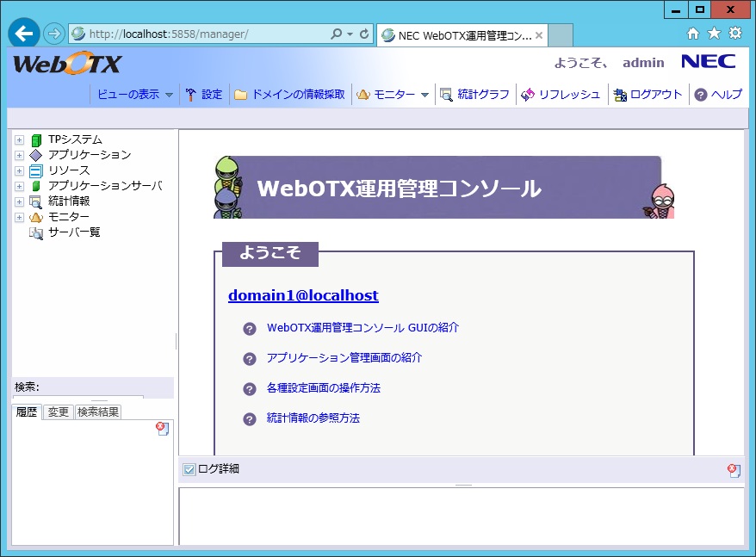Expand the モニター tree node
The width and height of the screenshot is (756, 557).
(19, 217)
